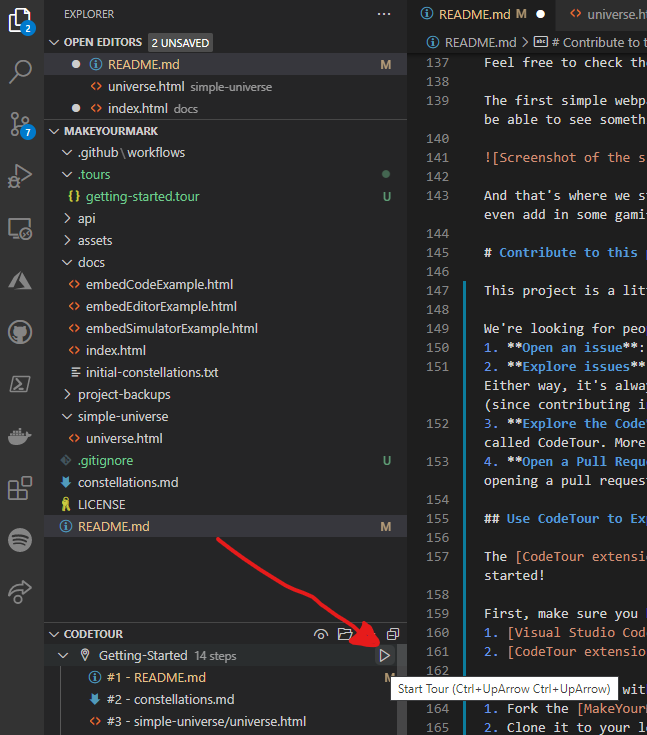Click the Explore issues text on line 151
This screenshot has width=647, height=735.
coord(576,367)
